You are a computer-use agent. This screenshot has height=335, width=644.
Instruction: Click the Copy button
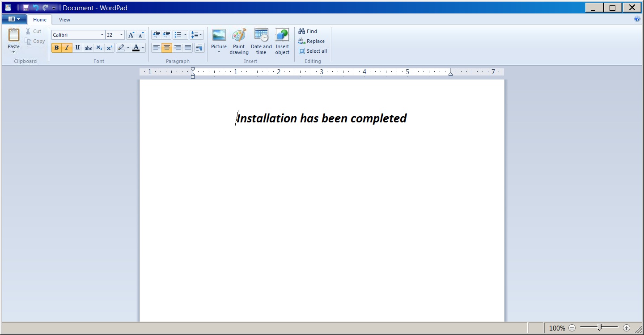pyautogui.click(x=35, y=41)
